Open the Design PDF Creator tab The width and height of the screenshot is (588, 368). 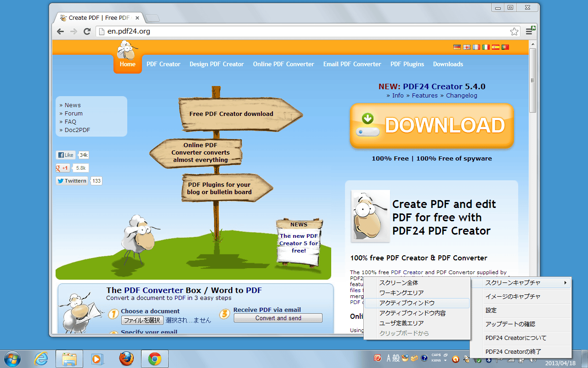pyautogui.click(x=217, y=64)
